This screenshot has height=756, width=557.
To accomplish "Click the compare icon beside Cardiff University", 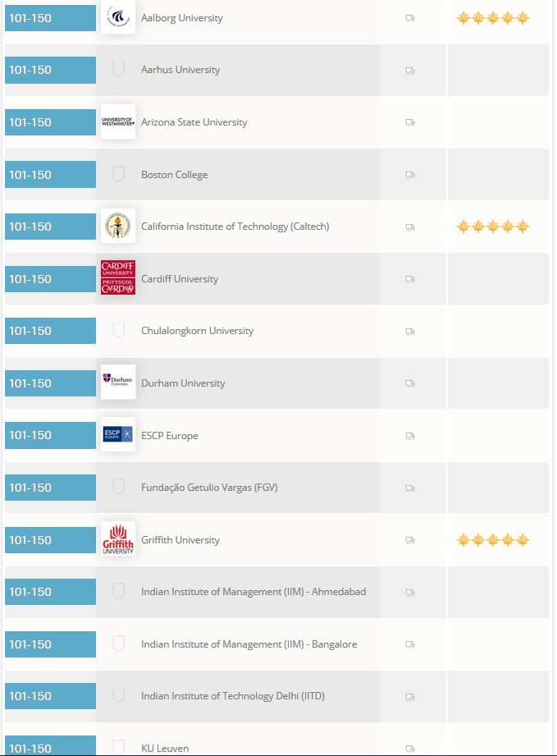I will coord(410,279).
